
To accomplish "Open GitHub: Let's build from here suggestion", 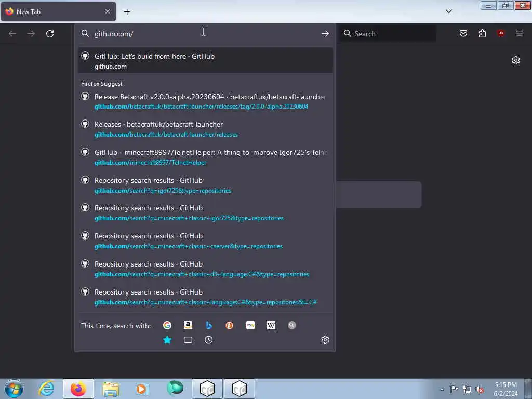I will [205, 61].
